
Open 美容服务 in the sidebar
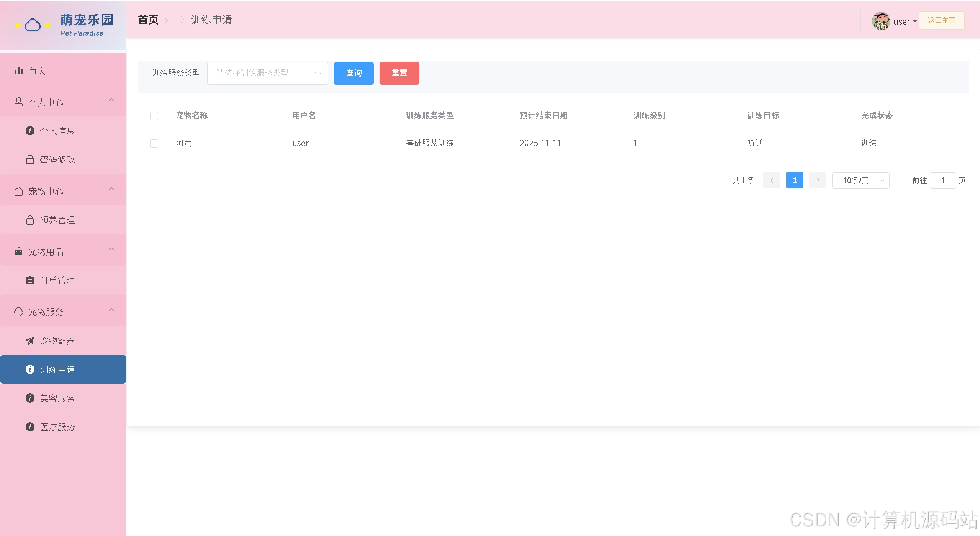pyautogui.click(x=63, y=398)
